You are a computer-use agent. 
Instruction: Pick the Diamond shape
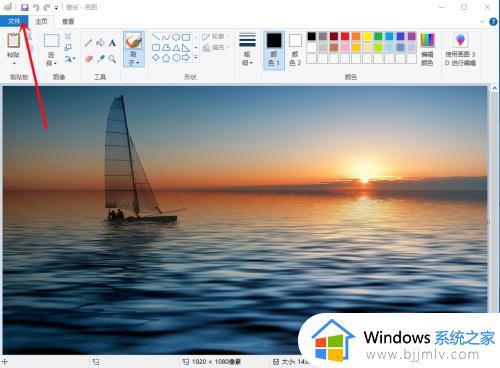pyautogui.click(x=156, y=58)
